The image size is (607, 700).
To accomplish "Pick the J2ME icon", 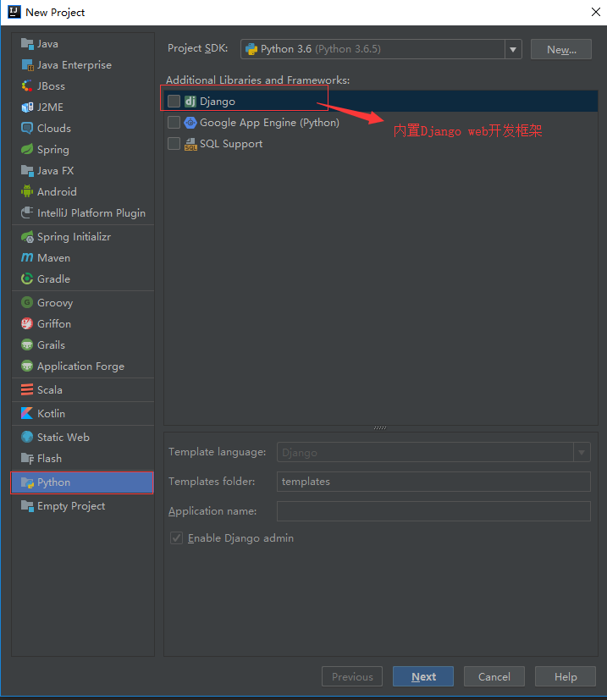I will click(x=27, y=107).
